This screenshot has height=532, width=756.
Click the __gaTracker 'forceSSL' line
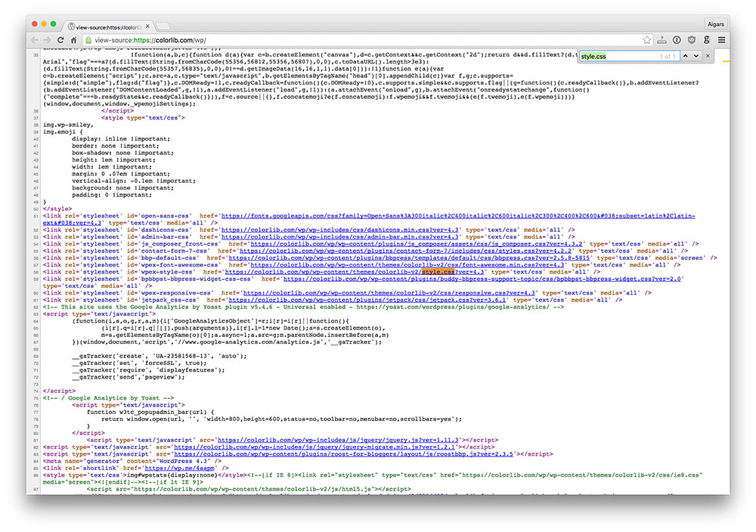coord(139,363)
